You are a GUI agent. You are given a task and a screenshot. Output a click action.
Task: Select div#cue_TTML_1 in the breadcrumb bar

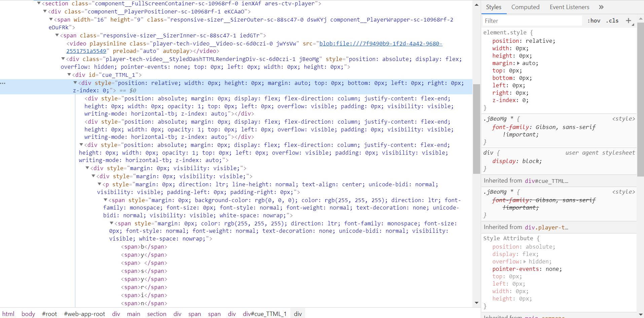(x=264, y=314)
